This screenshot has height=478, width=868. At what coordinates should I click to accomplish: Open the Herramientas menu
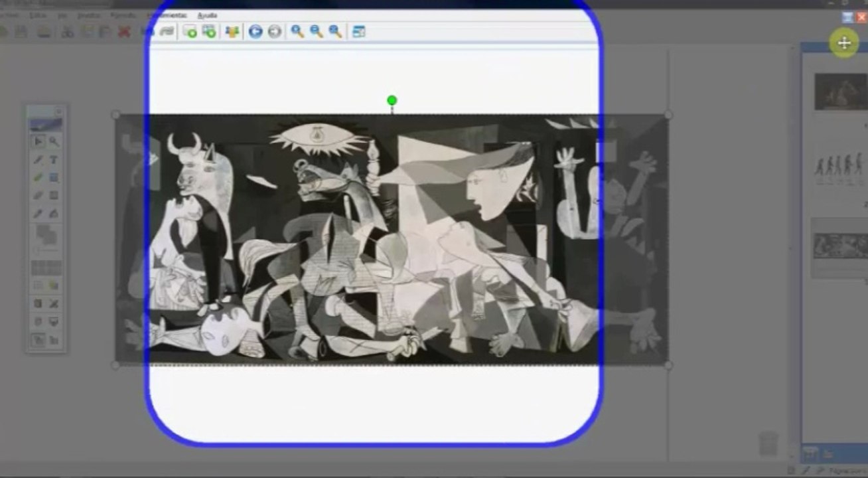tap(167, 15)
